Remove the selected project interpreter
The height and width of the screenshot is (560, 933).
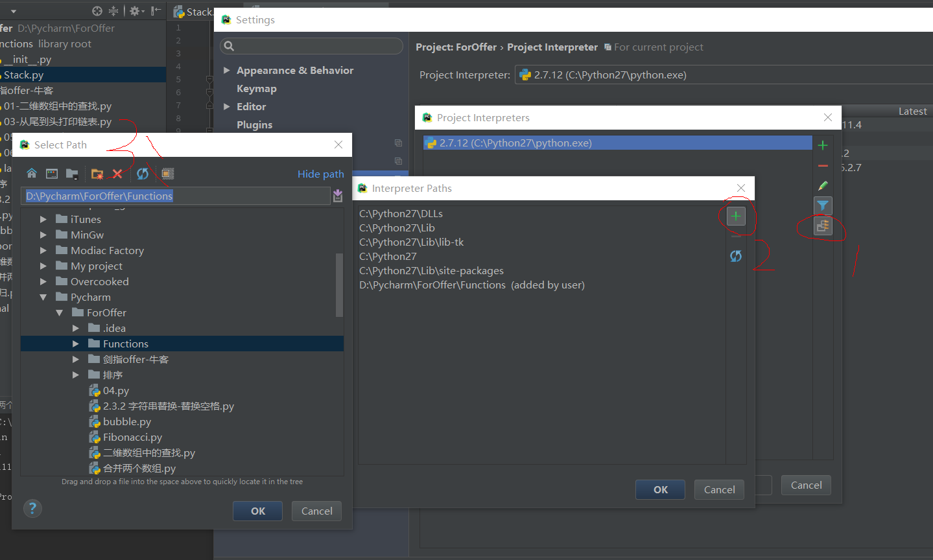823,166
